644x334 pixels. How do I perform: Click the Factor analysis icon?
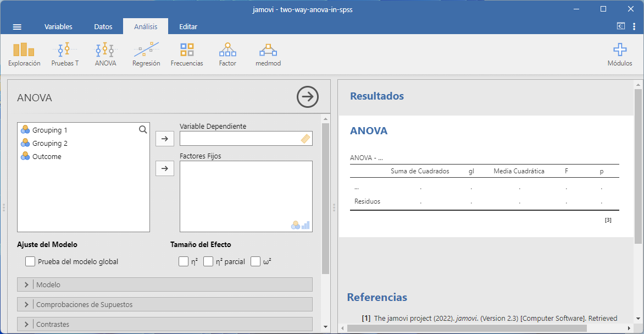coord(227,55)
